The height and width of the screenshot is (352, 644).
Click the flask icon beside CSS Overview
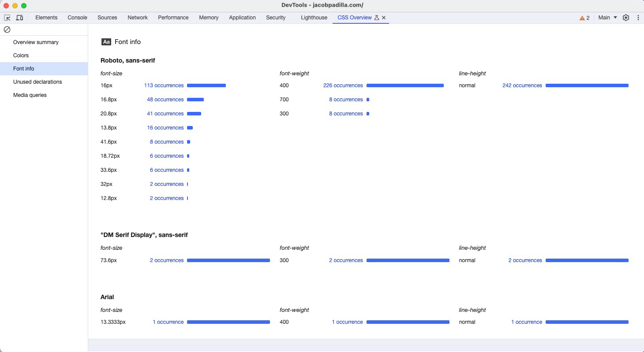[x=377, y=18]
